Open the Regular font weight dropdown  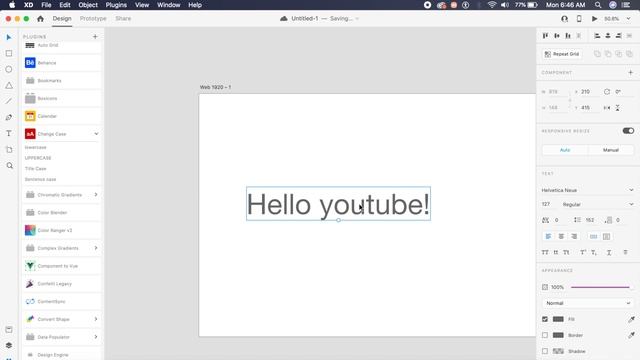[x=598, y=204]
